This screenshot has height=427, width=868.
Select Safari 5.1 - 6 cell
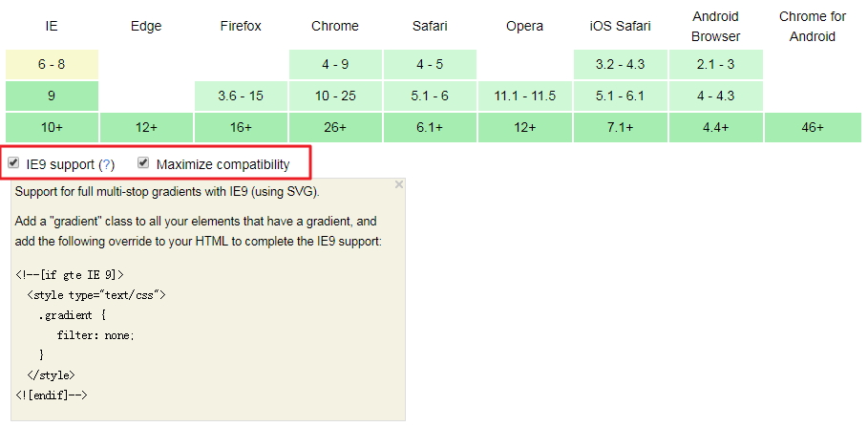(x=430, y=96)
